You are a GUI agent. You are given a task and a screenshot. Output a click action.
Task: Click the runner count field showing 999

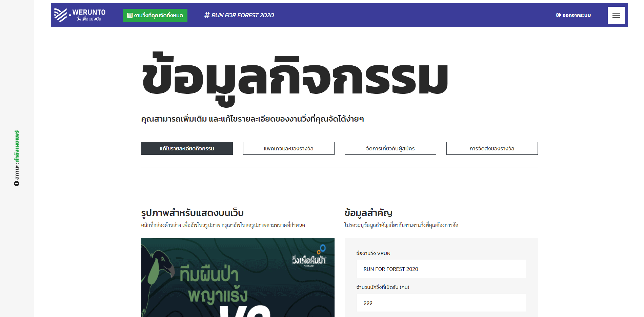pyautogui.click(x=441, y=303)
